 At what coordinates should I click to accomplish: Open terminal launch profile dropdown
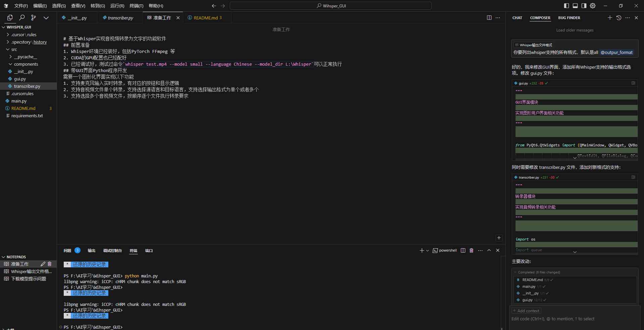427,251
